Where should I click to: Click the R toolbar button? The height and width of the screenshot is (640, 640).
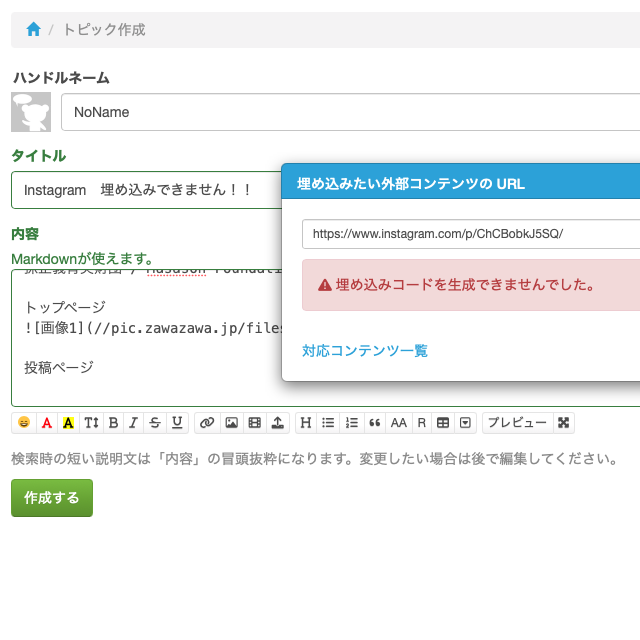click(422, 422)
